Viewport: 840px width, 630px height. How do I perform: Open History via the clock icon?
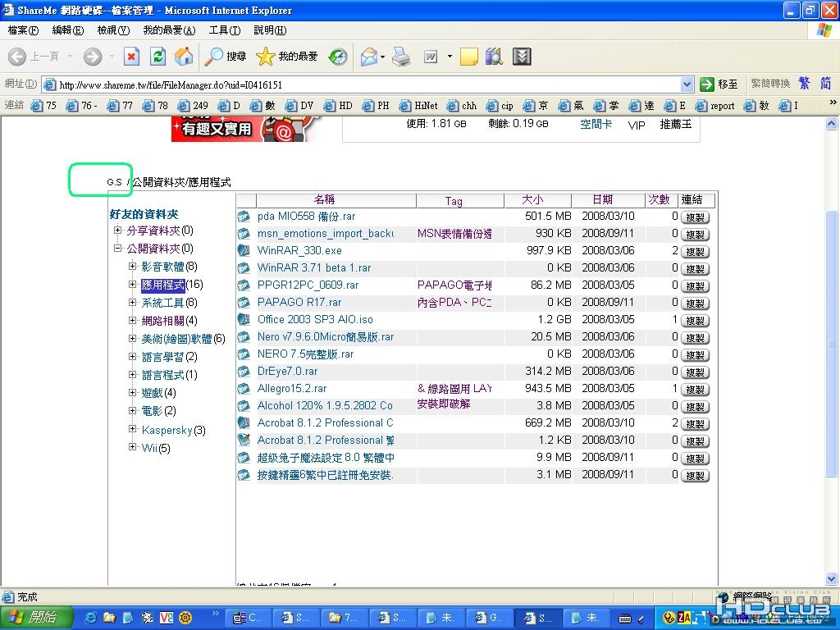tap(338, 57)
